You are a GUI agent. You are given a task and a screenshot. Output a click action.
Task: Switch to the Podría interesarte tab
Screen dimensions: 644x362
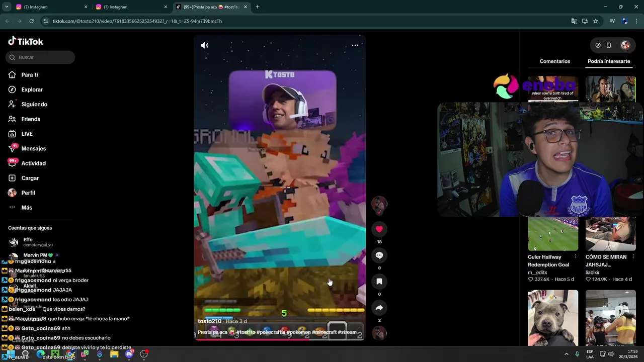click(x=609, y=61)
